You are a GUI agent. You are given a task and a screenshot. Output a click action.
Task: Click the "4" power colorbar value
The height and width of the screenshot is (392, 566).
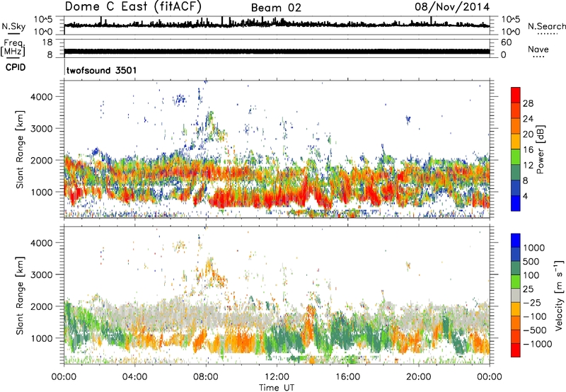[525, 196]
